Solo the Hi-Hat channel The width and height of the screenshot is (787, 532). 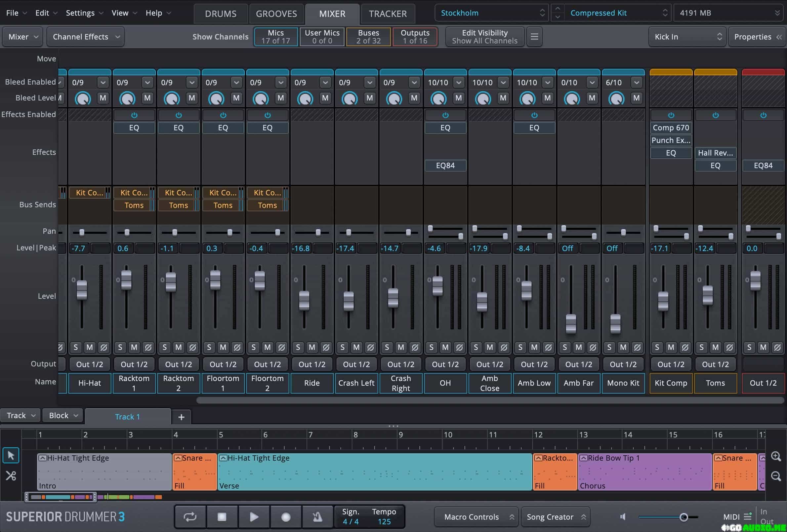tap(75, 347)
